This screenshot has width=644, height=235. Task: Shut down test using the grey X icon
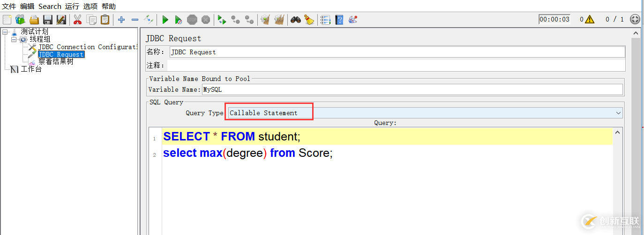[206, 20]
